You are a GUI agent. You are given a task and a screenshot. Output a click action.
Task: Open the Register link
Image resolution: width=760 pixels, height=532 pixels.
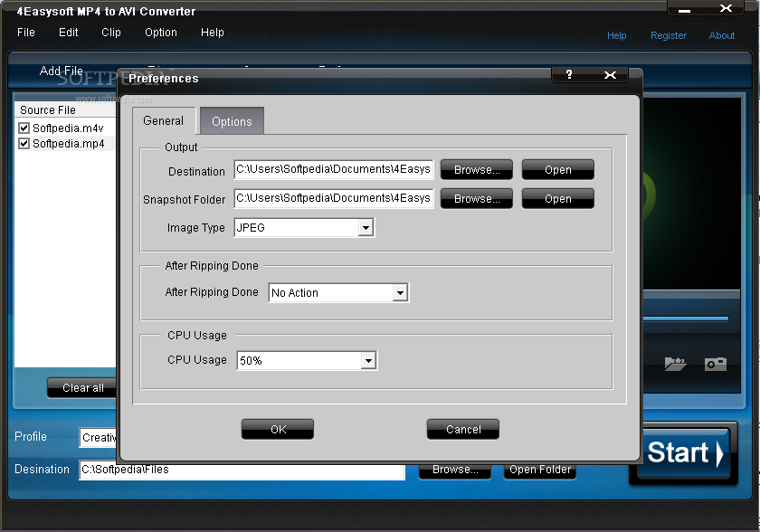tap(669, 35)
